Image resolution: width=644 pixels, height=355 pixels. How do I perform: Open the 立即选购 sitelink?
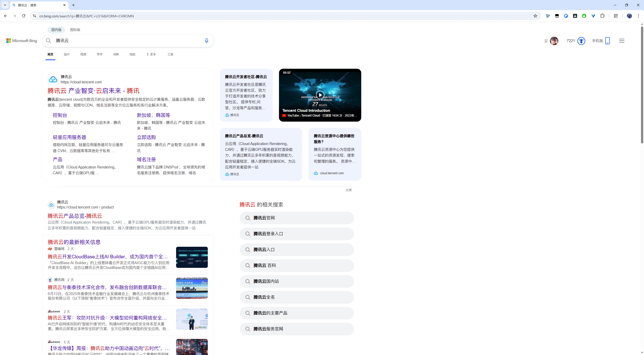146,137
